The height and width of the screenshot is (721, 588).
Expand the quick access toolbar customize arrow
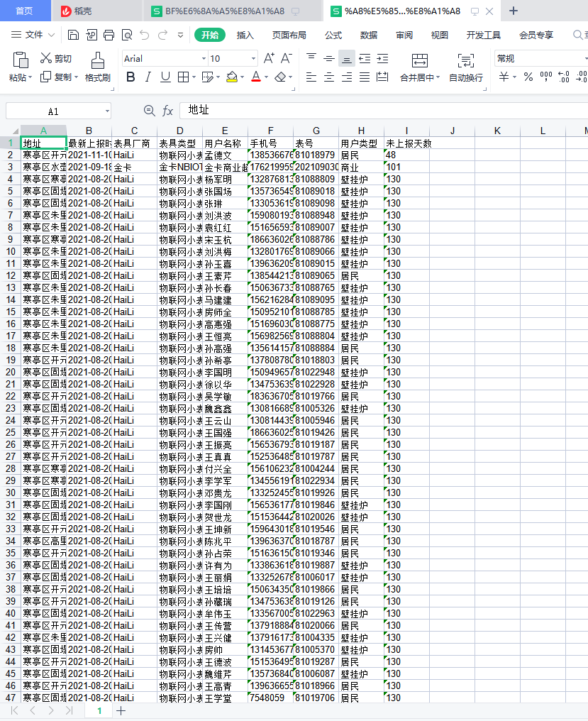(181, 35)
